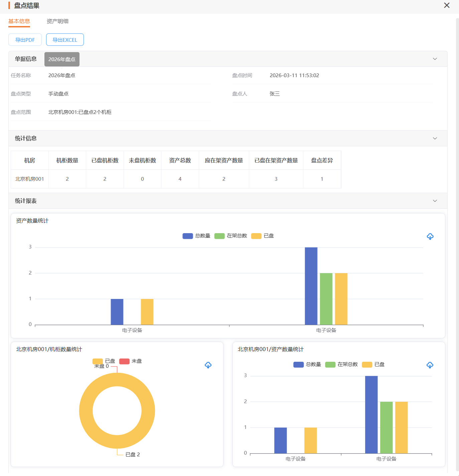Image resolution: width=459 pixels, height=476 pixels.
Task: Collapse the 单据信息 section
Action: tap(435, 59)
